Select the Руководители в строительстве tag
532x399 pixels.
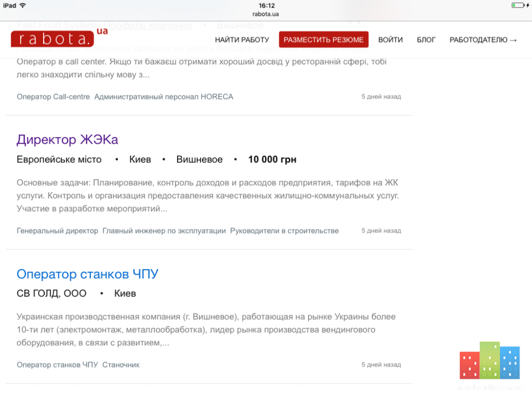coord(284,231)
